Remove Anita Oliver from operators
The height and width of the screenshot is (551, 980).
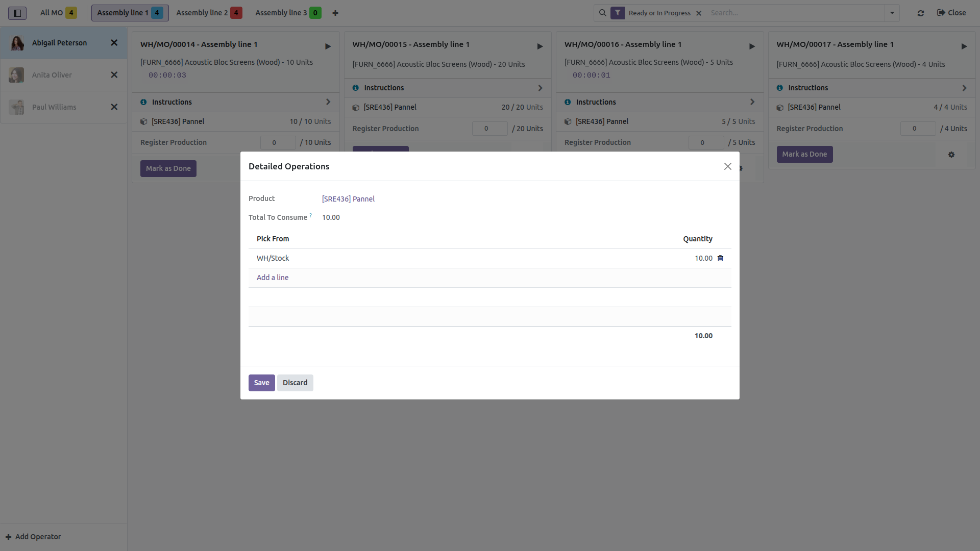coord(114,75)
